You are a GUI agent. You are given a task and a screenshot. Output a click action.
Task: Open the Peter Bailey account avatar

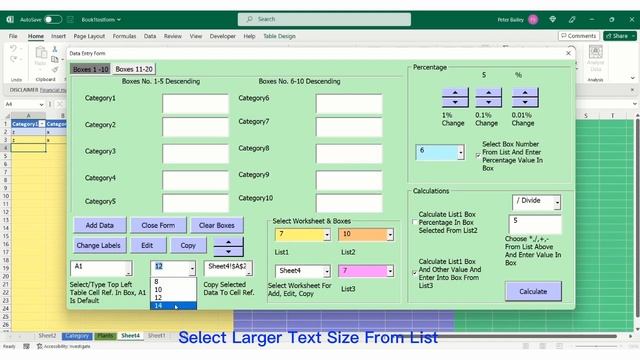point(533,19)
